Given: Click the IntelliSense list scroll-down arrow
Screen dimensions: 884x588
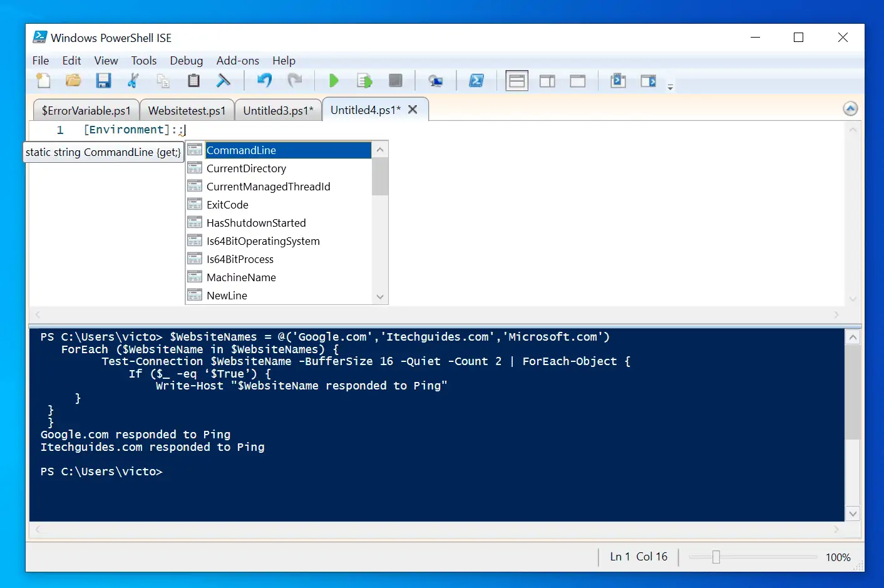Looking at the screenshot, I should point(379,297).
